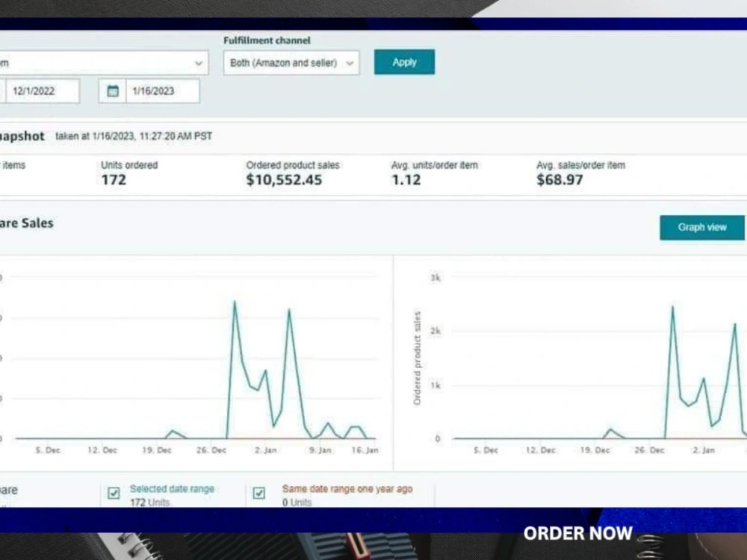Click the '26. Dec' label on right chart

click(x=649, y=450)
